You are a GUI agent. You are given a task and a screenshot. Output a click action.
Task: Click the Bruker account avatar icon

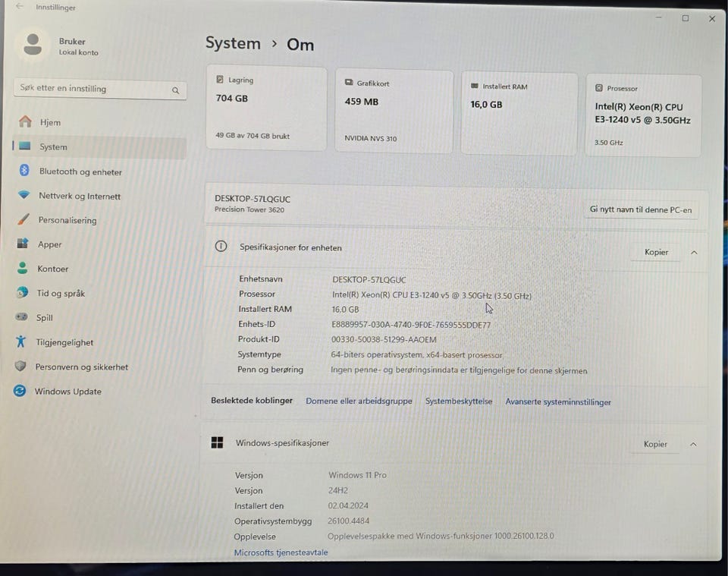33,45
